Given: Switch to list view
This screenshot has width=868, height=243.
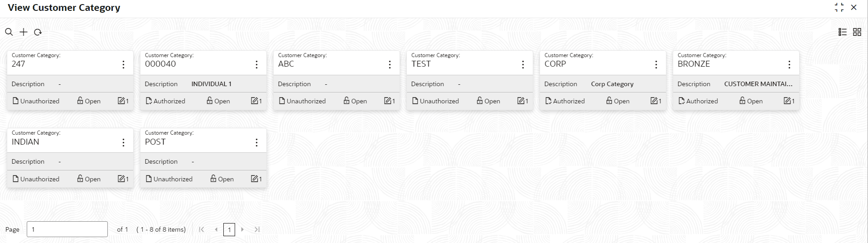Looking at the screenshot, I should [x=843, y=32].
